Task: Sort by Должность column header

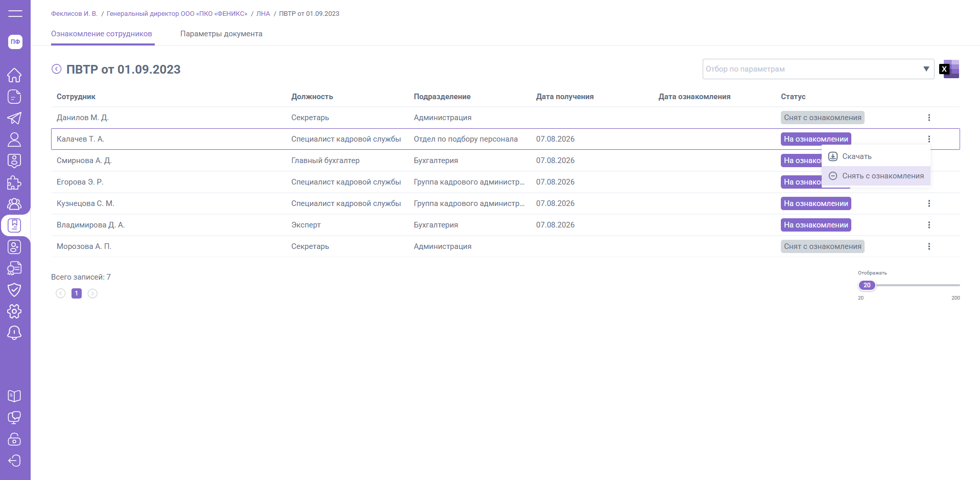Action: 312,97
